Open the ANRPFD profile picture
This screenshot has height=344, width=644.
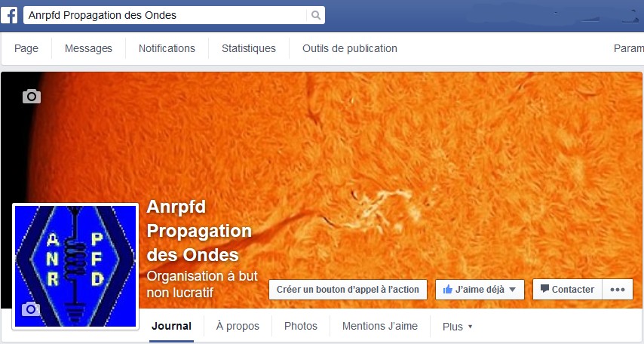pos(75,266)
